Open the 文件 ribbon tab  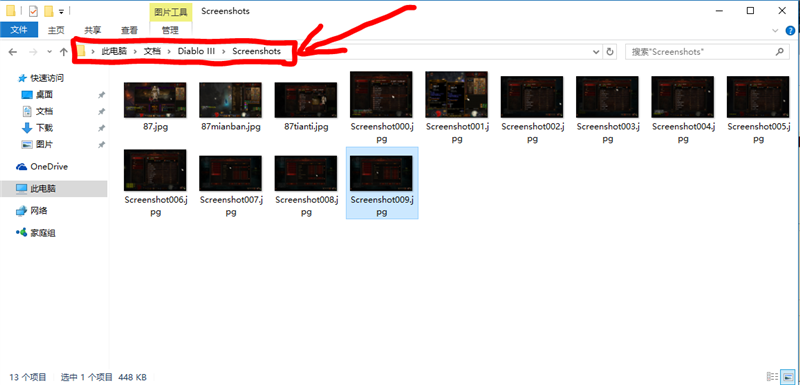click(x=19, y=30)
